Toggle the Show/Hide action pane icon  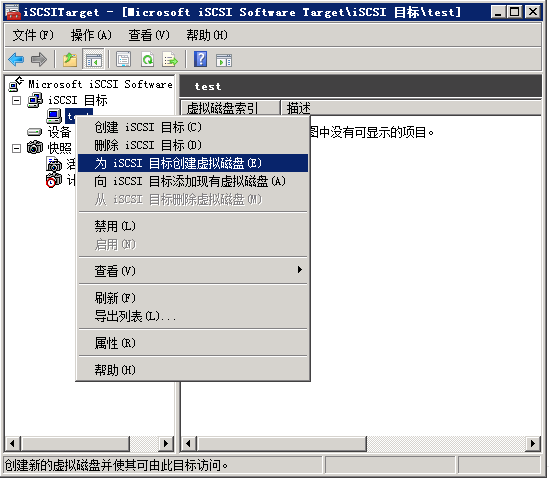(x=224, y=60)
